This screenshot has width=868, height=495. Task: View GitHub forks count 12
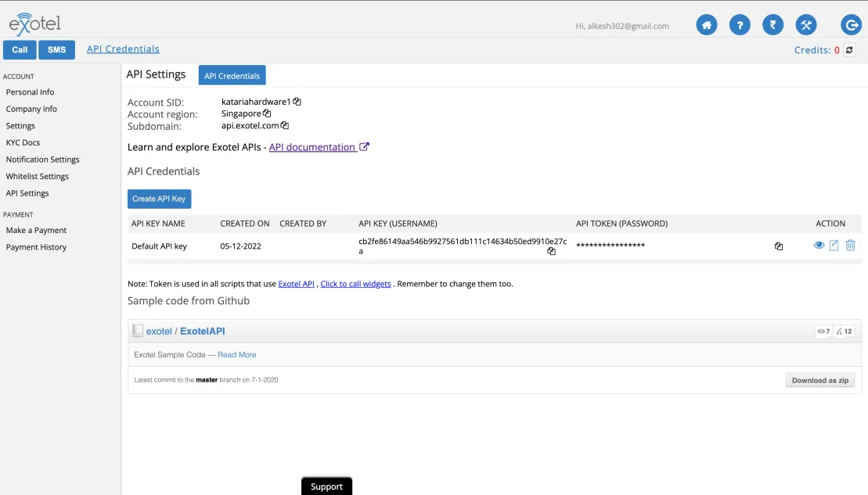click(x=845, y=332)
